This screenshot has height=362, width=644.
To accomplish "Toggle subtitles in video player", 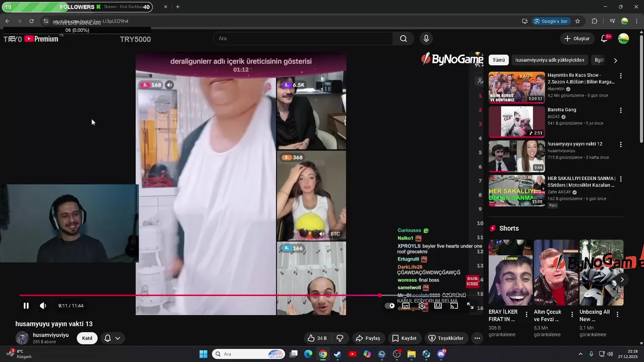I will click(x=406, y=306).
